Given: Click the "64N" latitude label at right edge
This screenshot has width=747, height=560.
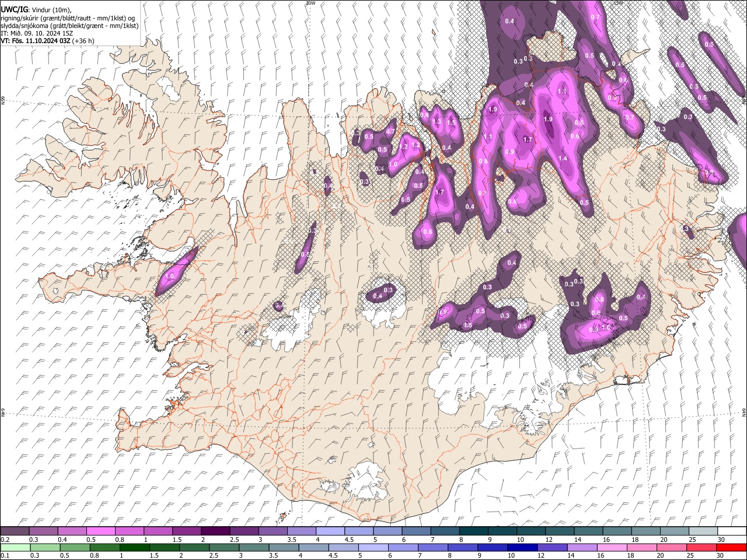Looking at the screenshot, I should click(744, 412).
